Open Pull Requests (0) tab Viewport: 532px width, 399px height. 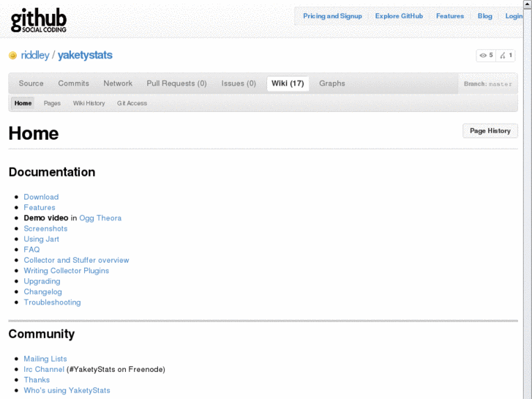pyautogui.click(x=176, y=83)
